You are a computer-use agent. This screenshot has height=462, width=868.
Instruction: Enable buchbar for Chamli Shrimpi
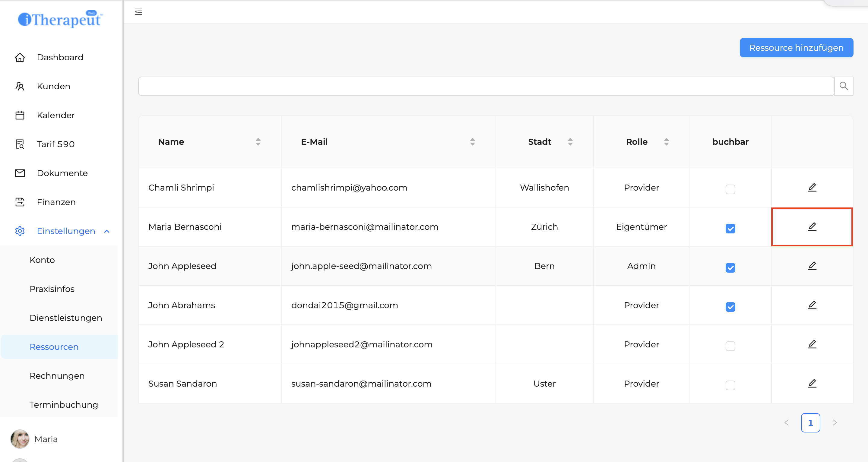tap(730, 189)
